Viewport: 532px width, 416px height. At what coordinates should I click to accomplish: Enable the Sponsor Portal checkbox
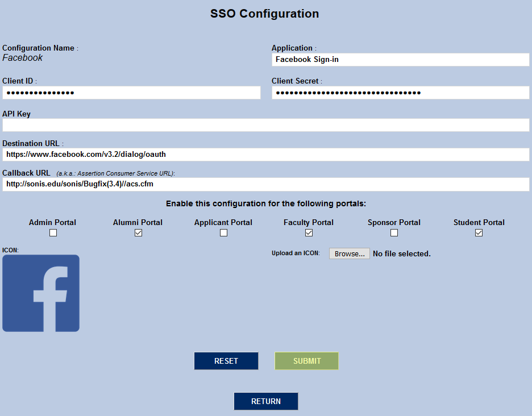393,232
